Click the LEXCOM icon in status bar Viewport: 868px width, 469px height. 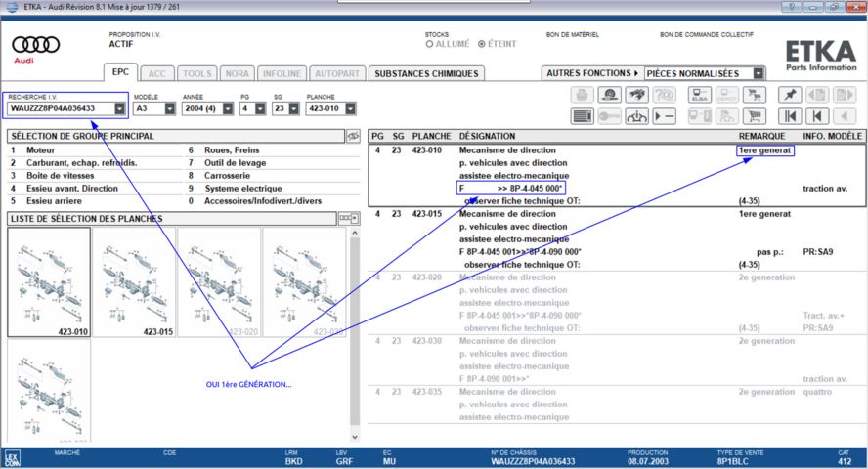(x=12, y=458)
